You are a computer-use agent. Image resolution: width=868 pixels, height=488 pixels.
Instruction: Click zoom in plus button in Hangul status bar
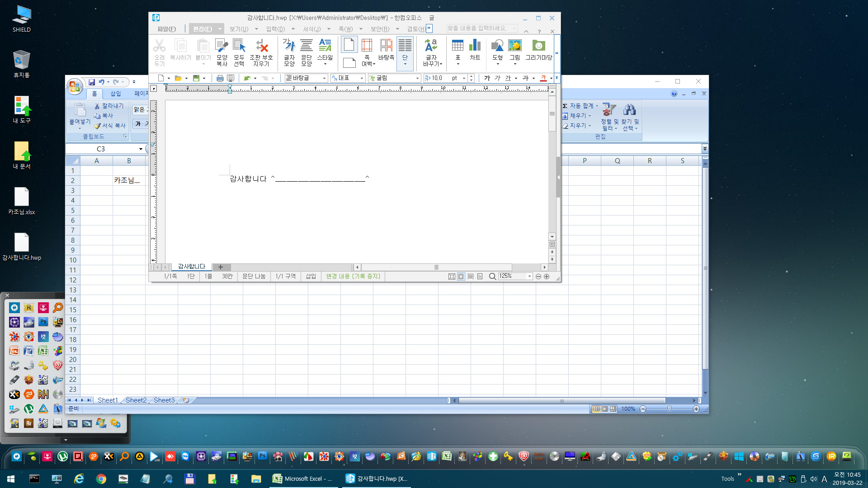[x=547, y=277]
